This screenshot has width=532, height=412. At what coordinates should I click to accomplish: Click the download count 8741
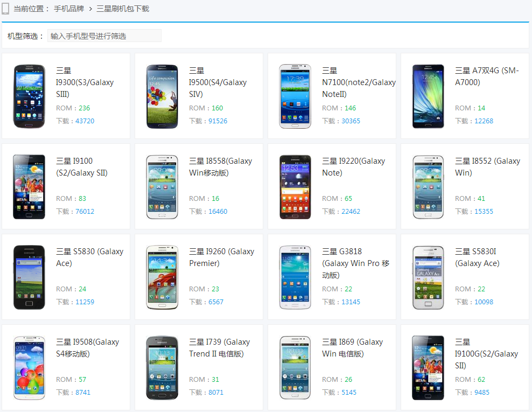tap(83, 393)
